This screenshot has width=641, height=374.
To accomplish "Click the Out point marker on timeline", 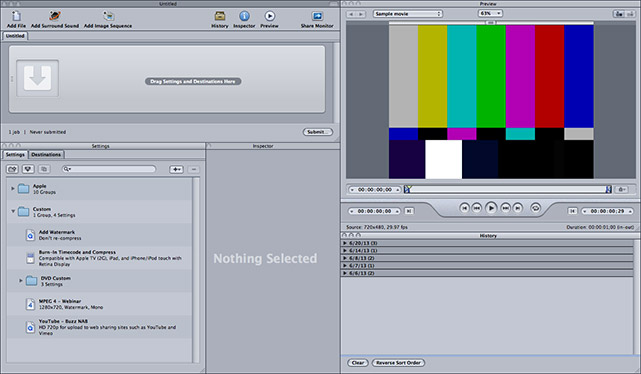I will tap(608, 189).
